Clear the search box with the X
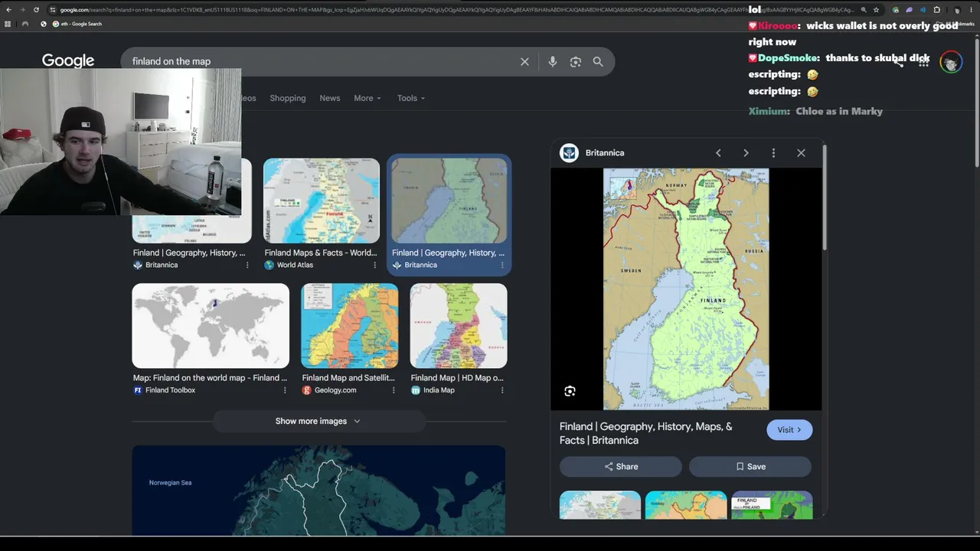This screenshot has height=551, width=980. [524, 62]
